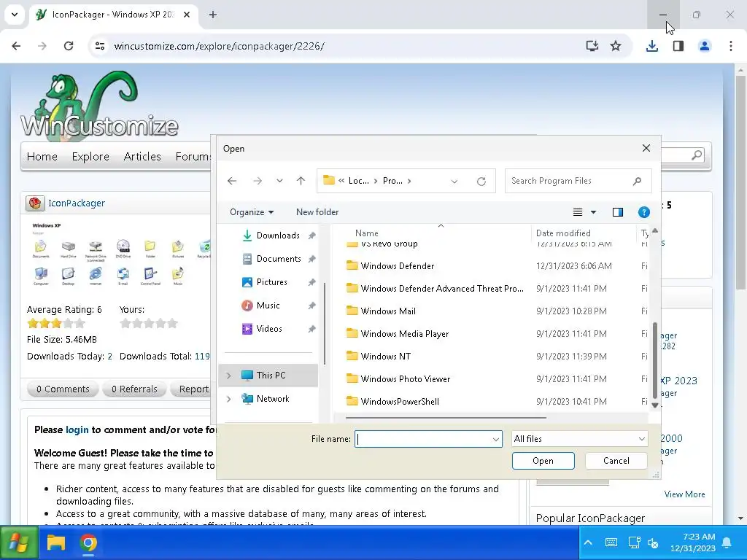Screen dimensions: 747x560
Task: Toggle the preview pane icon
Action: [x=618, y=212]
